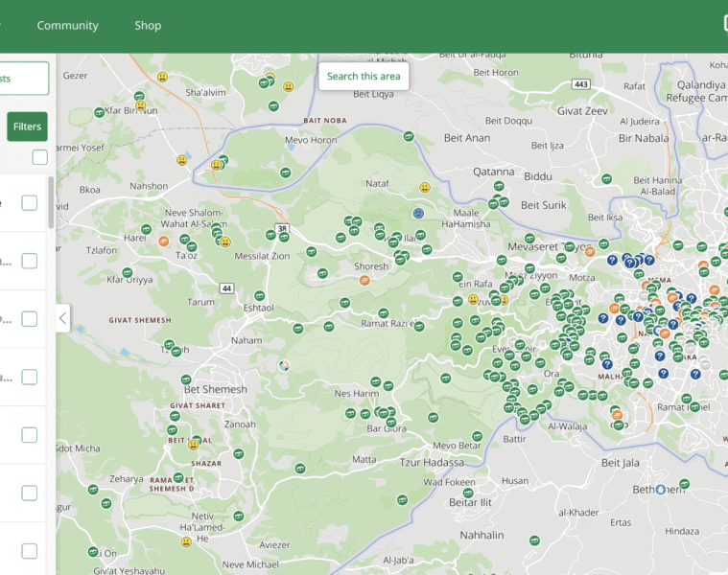Open the Shop menu

pos(148,26)
